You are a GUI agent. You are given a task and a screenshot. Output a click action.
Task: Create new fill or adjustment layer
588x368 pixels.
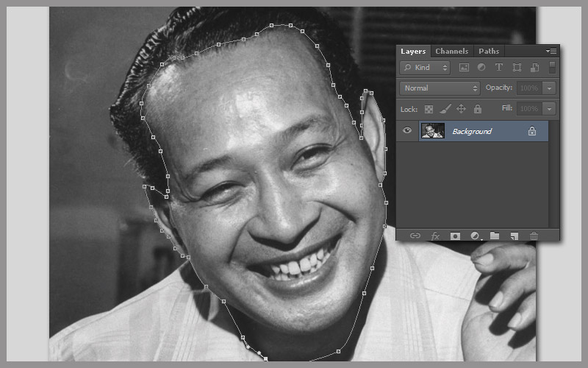(x=475, y=236)
